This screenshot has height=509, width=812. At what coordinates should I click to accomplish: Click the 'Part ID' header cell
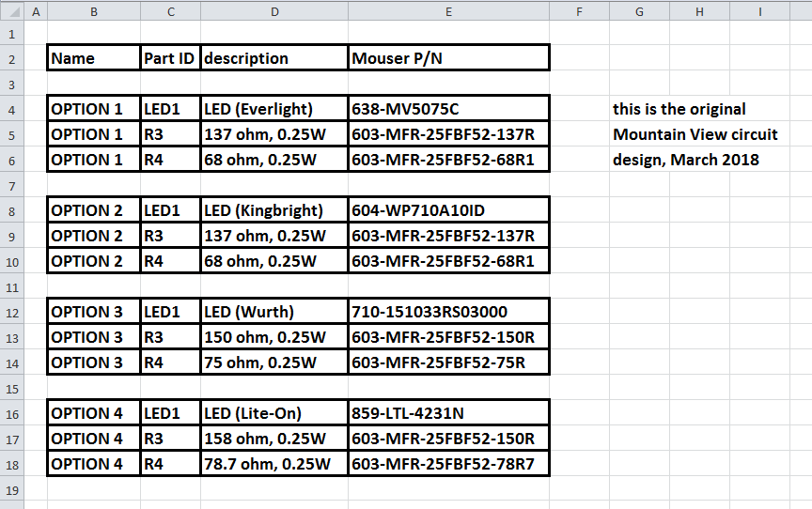click(x=171, y=58)
